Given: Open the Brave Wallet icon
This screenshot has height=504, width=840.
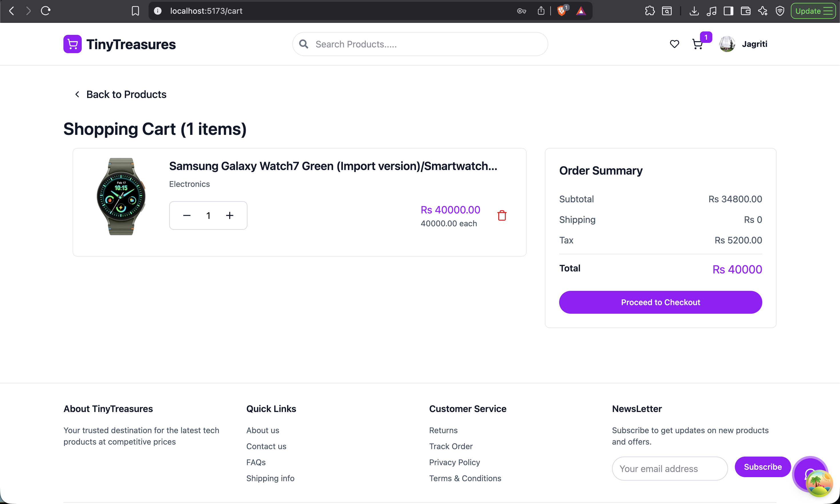Looking at the screenshot, I should (x=746, y=11).
